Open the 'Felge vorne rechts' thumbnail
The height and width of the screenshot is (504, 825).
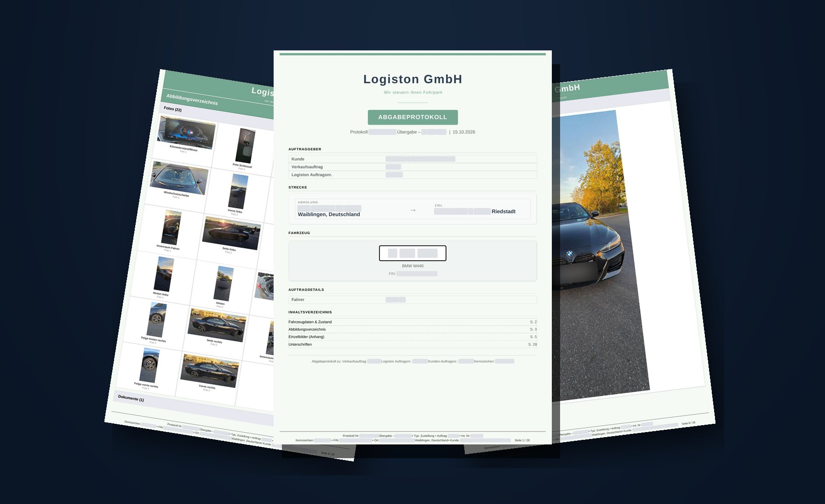coord(149,365)
